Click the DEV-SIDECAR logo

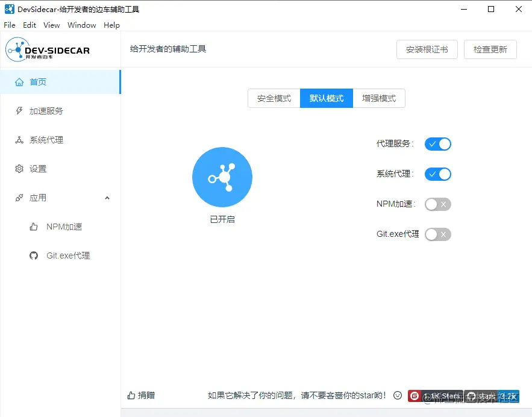coord(48,49)
